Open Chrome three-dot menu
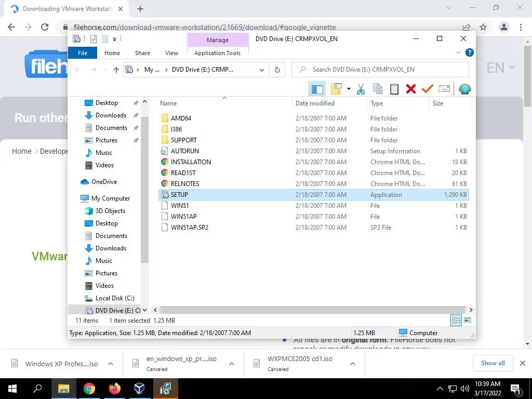 coord(521,27)
